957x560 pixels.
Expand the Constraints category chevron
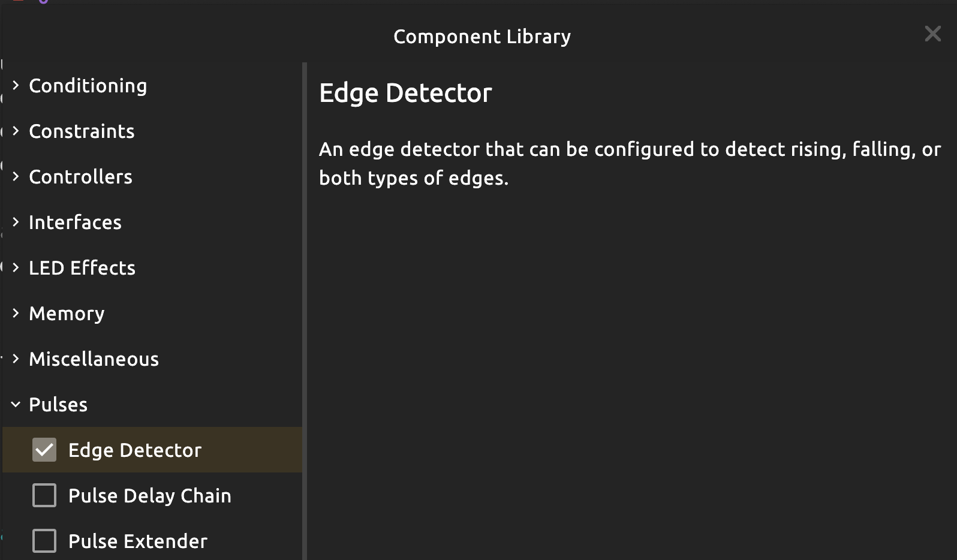(x=16, y=131)
